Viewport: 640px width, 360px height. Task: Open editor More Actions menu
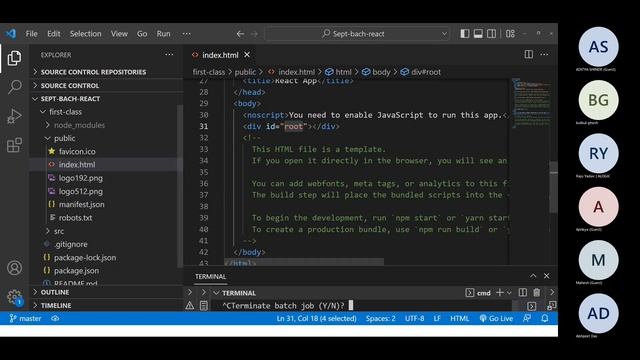coord(544,54)
